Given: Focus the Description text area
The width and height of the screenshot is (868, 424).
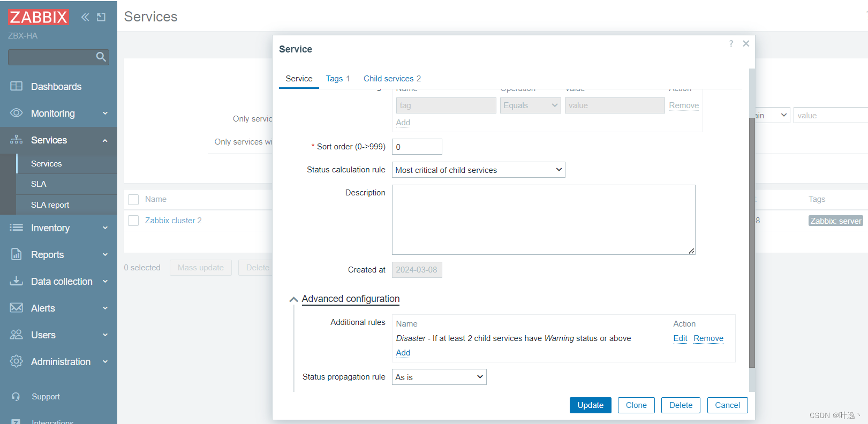Looking at the screenshot, I should point(544,219).
